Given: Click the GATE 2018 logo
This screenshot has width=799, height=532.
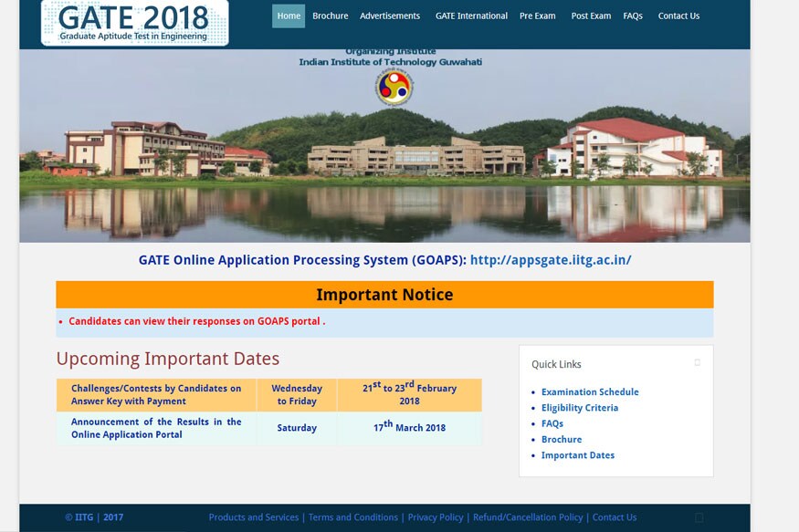Looking at the screenshot, I should pos(134,23).
